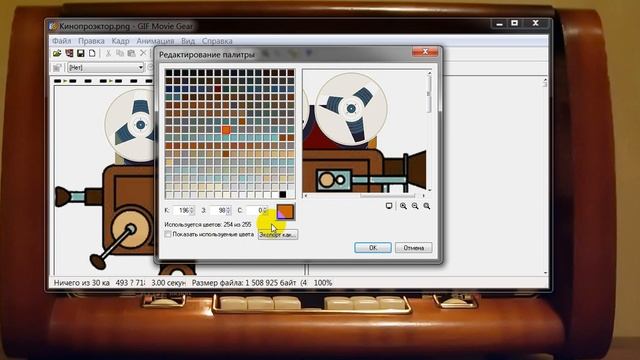Click status bar text 'Ничего из 30 ка'
This screenshot has height=360, width=640.
coord(82,283)
